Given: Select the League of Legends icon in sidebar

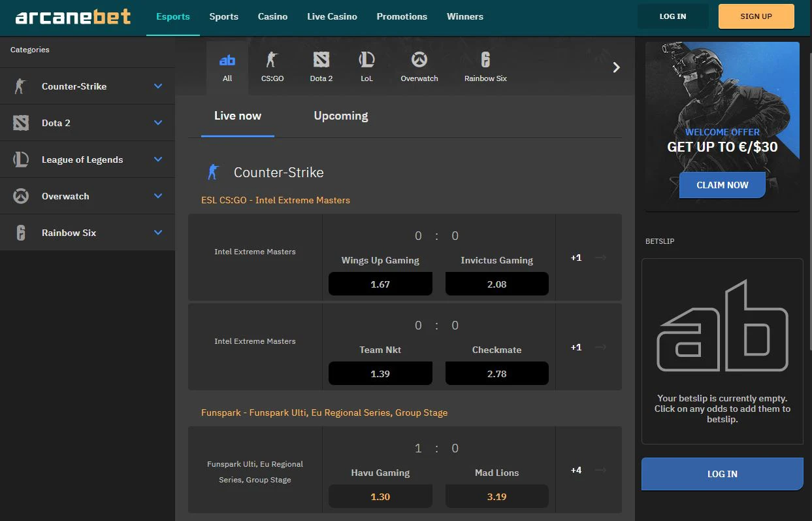Looking at the screenshot, I should (x=21, y=160).
